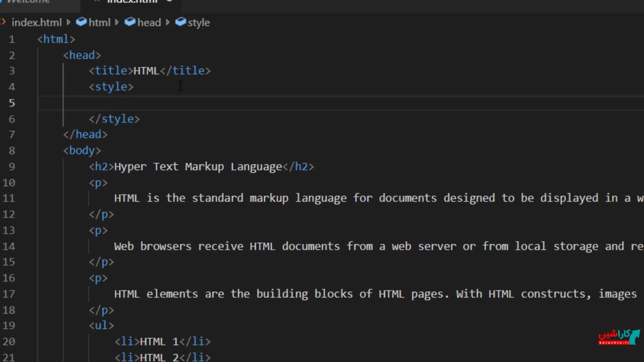Click the index.html breadcrumb item
The image size is (644, 362).
click(x=37, y=22)
